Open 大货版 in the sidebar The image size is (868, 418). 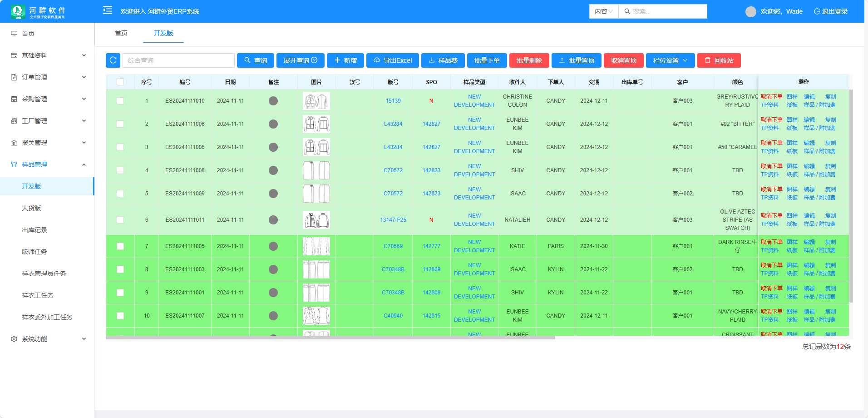click(x=31, y=208)
